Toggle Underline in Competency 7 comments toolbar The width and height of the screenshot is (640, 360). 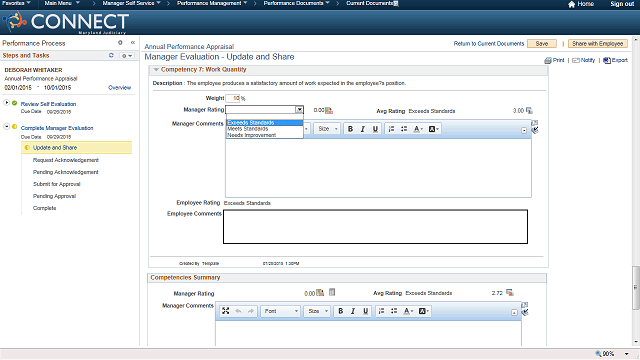375,129
